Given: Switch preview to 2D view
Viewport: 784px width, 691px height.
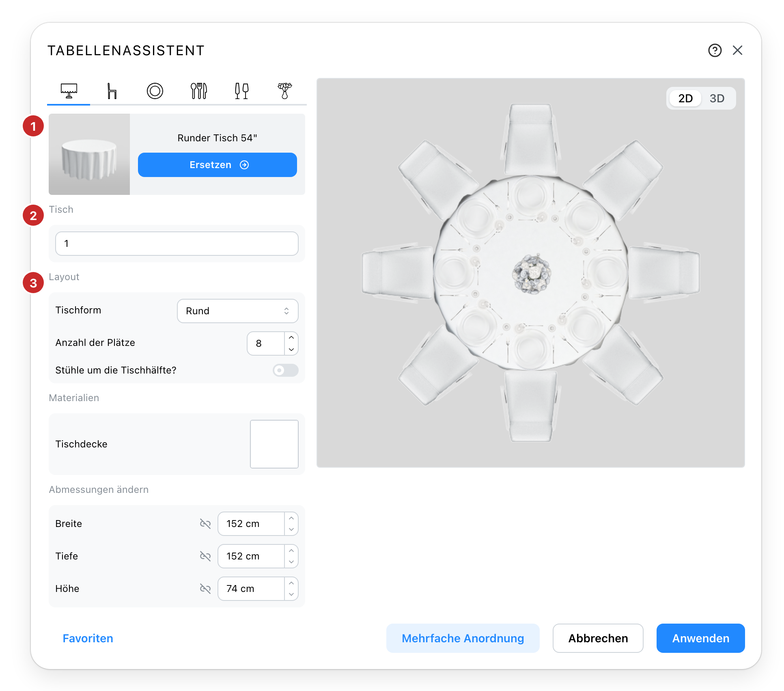Looking at the screenshot, I should (685, 98).
